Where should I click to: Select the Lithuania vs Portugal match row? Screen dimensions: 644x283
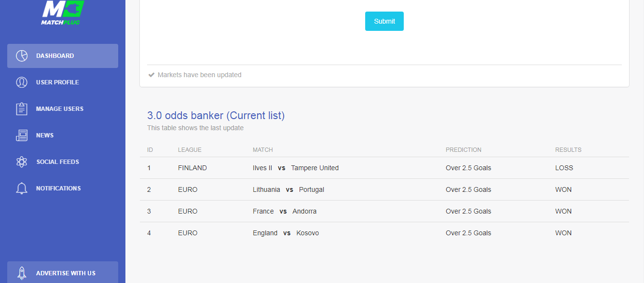(x=384, y=189)
